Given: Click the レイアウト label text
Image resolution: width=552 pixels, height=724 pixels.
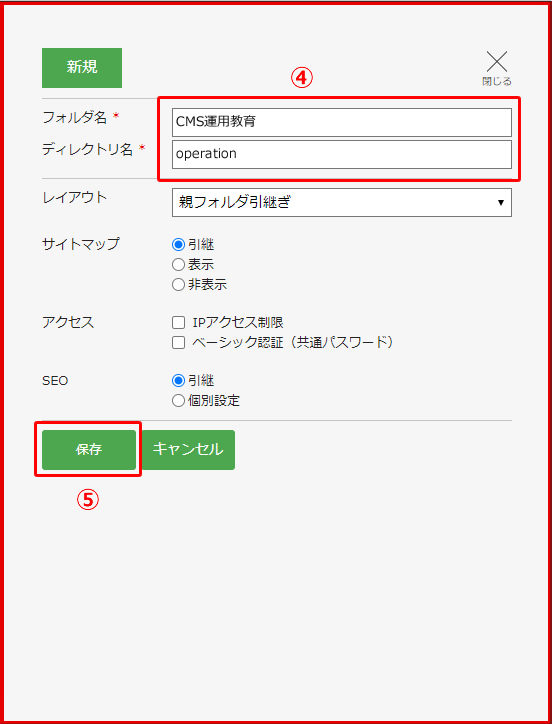Looking at the screenshot, I should pos(74,198).
